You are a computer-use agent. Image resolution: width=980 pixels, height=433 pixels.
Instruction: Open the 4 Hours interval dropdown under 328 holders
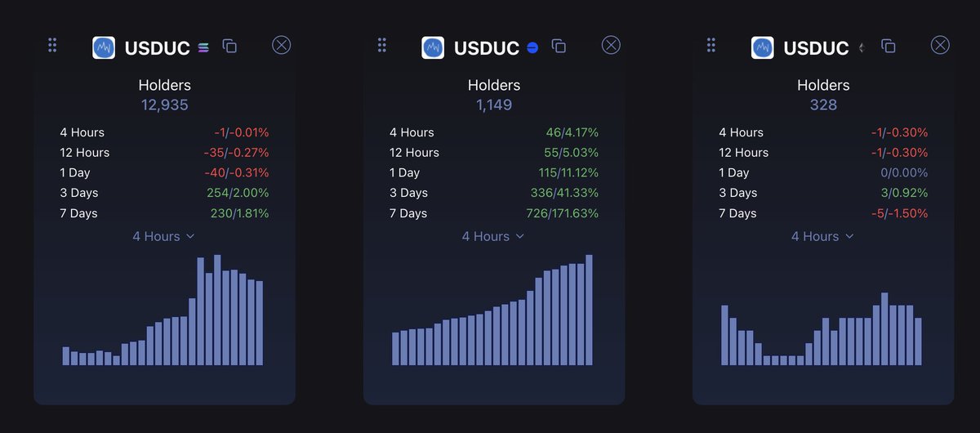tap(822, 236)
